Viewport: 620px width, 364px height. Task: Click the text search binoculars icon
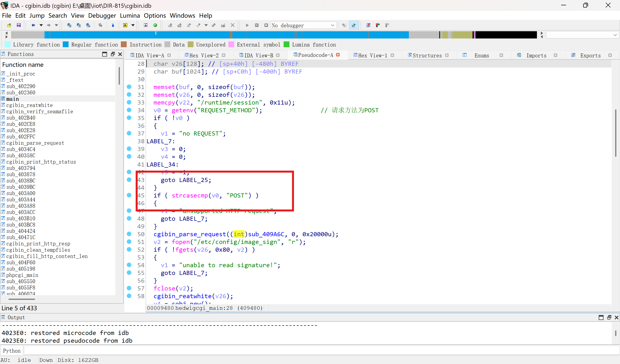pyautogui.click(x=79, y=25)
